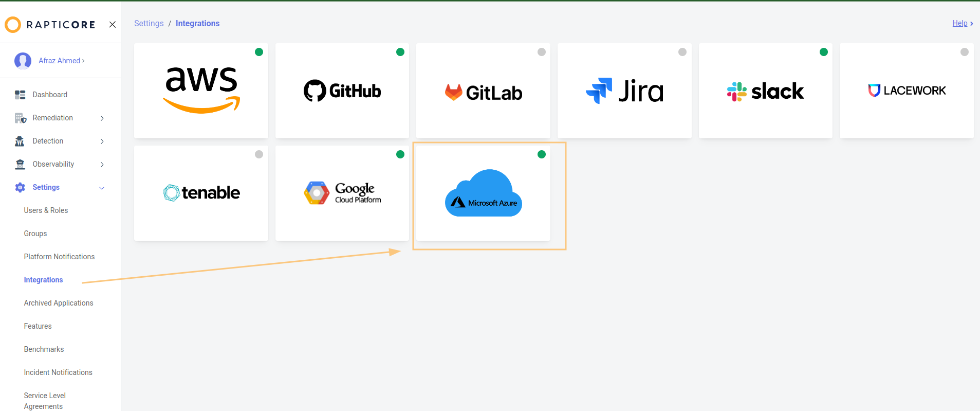Click the Jira gray status dot
This screenshot has height=411, width=980.
[682, 52]
